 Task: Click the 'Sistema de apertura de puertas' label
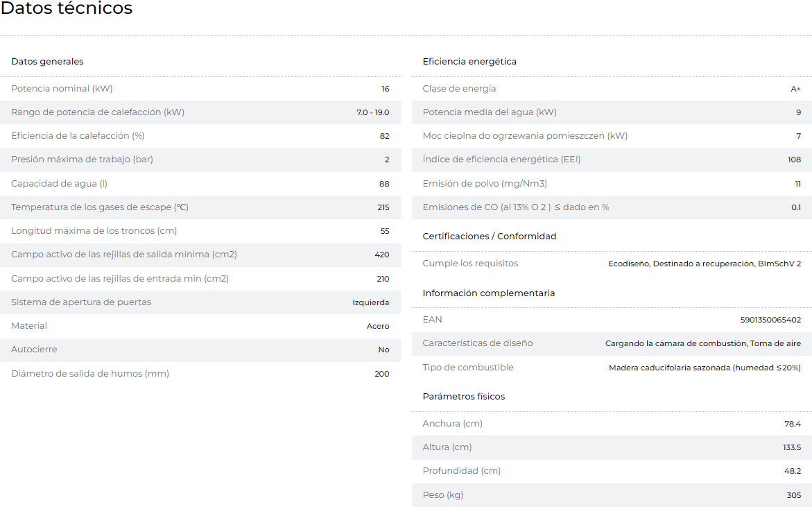81,302
